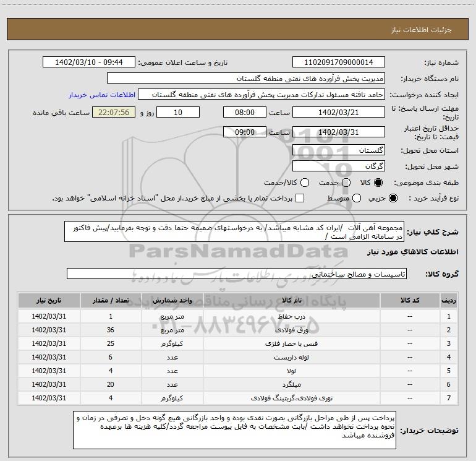The height and width of the screenshot is (461, 476).
Task: Click column header نام کالا
Action: [x=291, y=300]
